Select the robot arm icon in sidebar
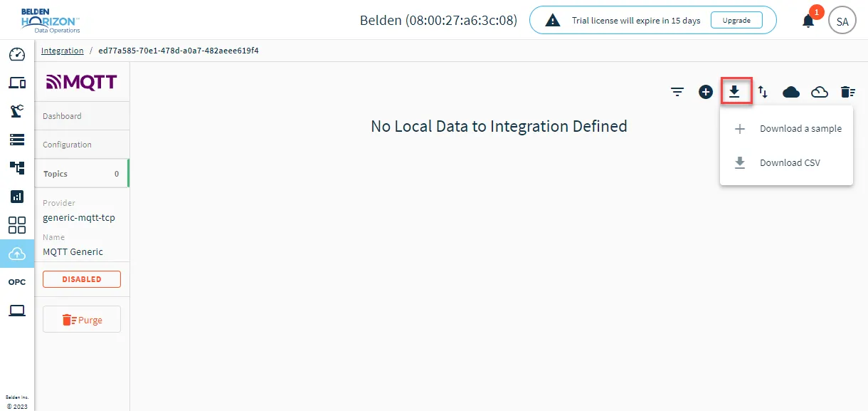 coord(17,110)
